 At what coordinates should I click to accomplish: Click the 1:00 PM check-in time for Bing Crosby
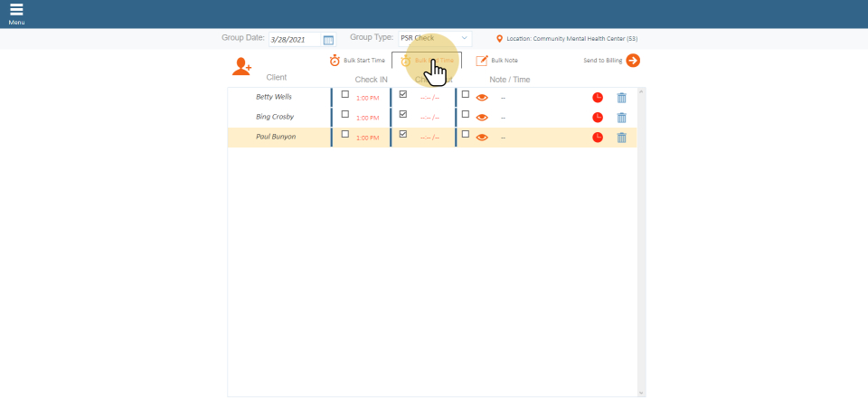coord(367,118)
